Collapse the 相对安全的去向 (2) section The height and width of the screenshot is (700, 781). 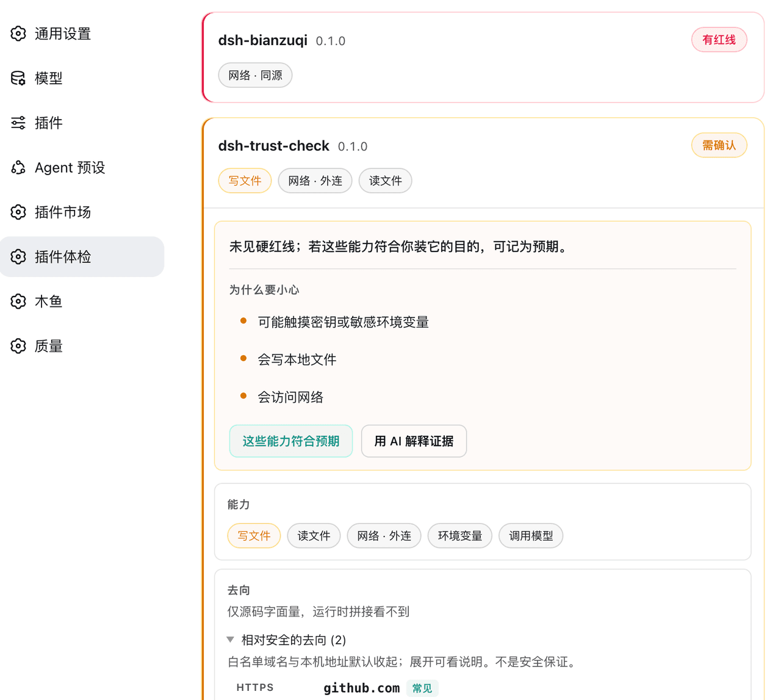(286, 640)
